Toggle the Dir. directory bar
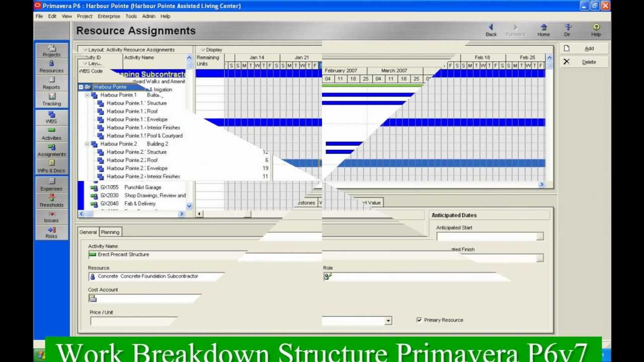The width and height of the screenshot is (644, 362). pyautogui.click(x=568, y=31)
